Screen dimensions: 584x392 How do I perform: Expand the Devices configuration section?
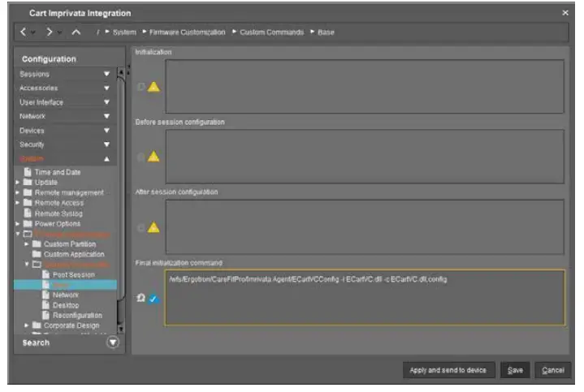tap(66, 131)
